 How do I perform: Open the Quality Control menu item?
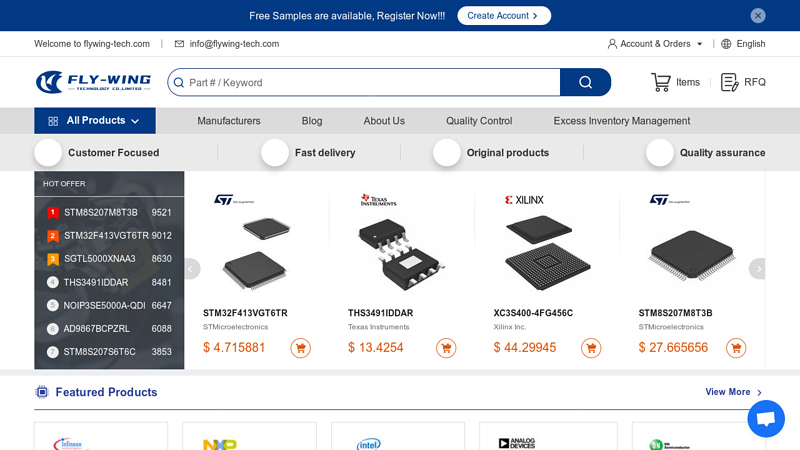[x=479, y=121]
